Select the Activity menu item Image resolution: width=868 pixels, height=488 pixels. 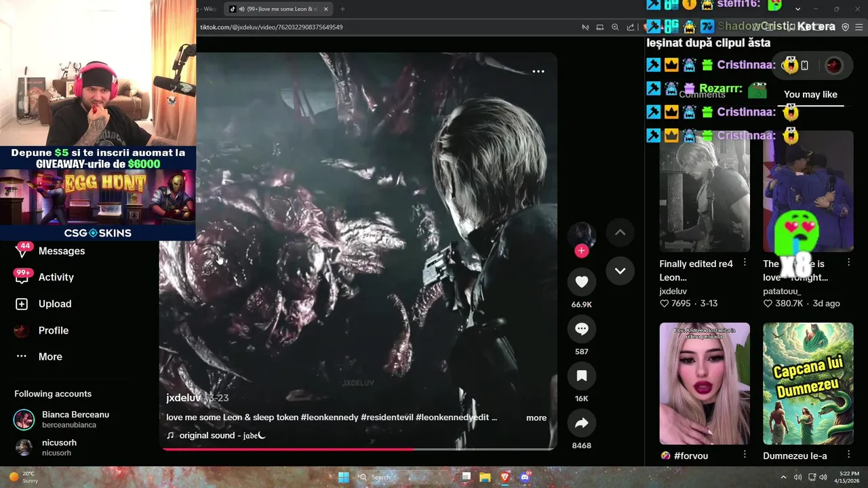point(56,277)
